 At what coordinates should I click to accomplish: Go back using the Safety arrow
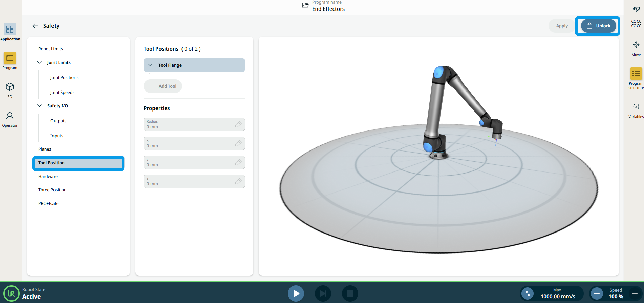(x=35, y=26)
